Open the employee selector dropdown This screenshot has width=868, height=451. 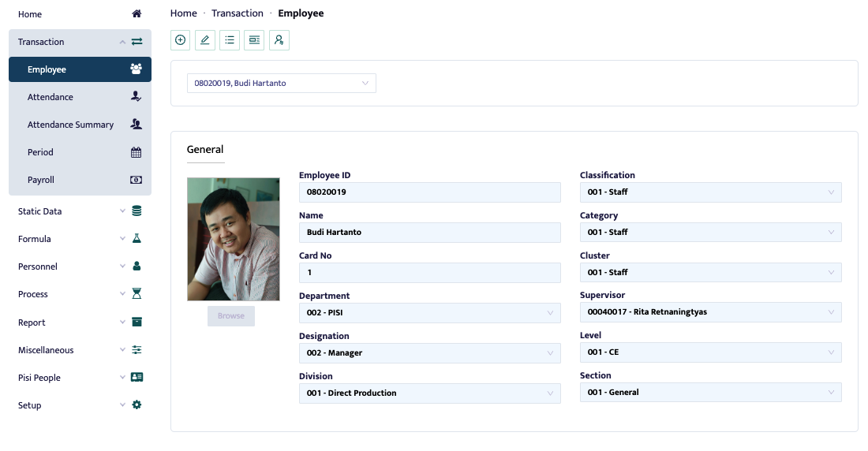[x=281, y=83]
